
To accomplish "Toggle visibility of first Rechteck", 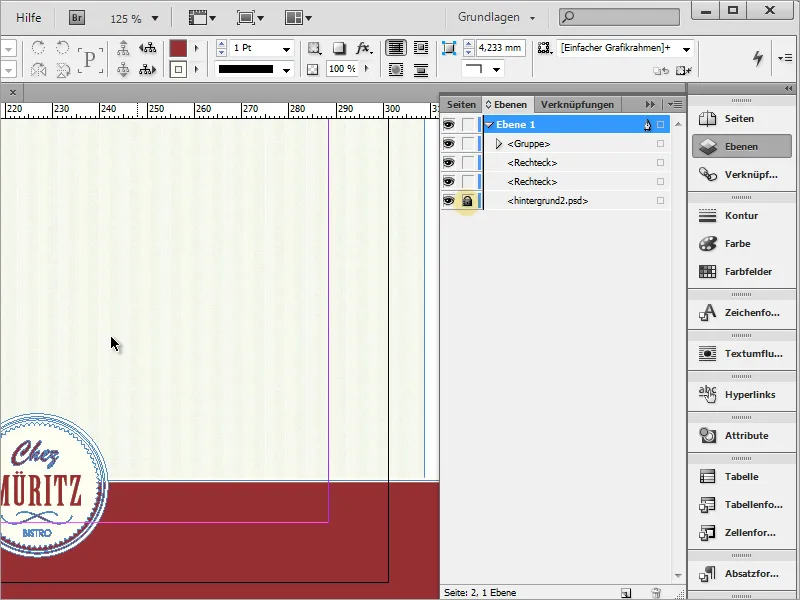I will point(448,163).
